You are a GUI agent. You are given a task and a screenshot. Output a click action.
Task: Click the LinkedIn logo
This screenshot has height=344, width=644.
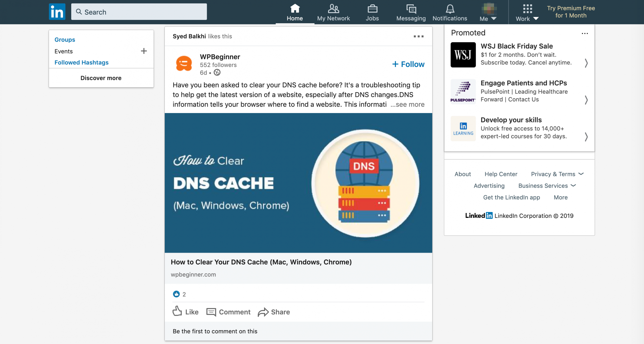pos(57,11)
